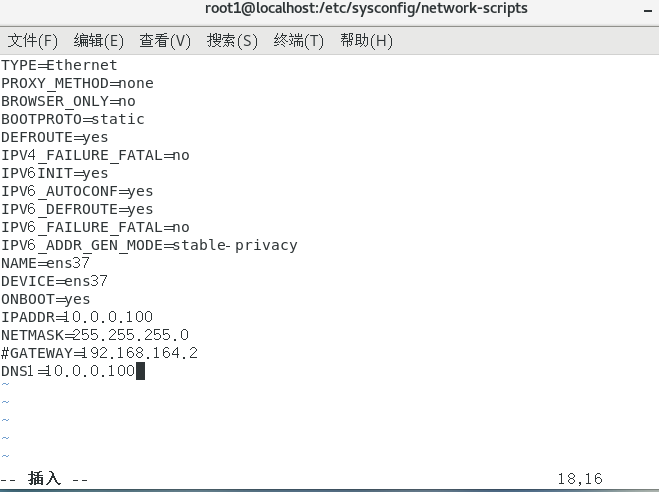Click the TYPE=Ethernet line
The width and height of the screenshot is (659, 492).
click(59, 65)
